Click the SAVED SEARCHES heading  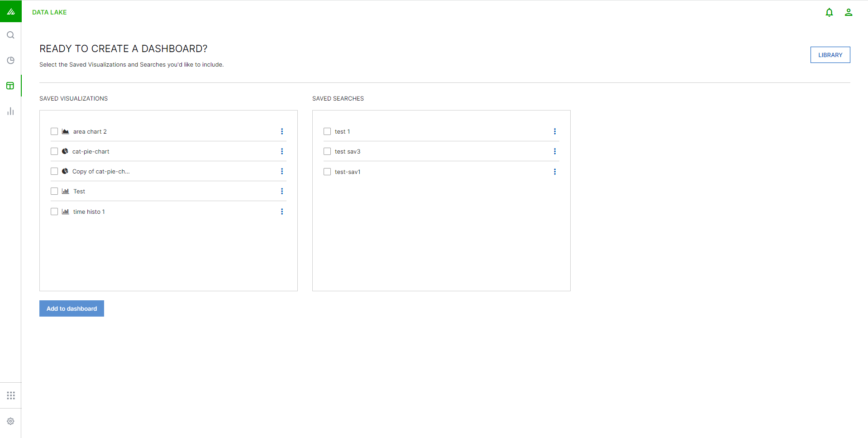pos(338,98)
